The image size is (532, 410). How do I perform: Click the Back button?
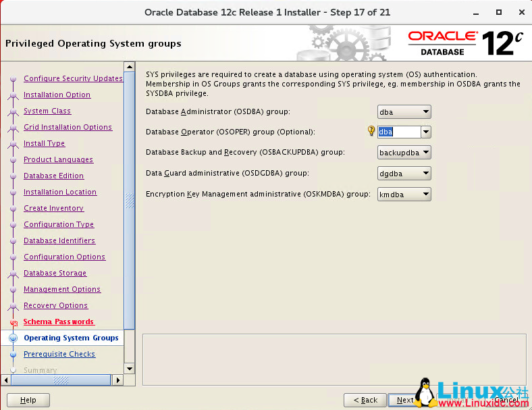365,400
